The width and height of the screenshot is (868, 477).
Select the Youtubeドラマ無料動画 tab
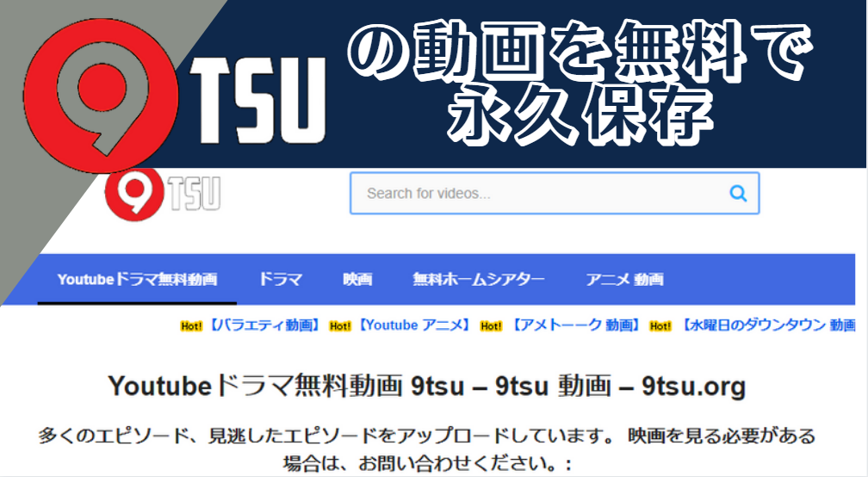pyautogui.click(x=137, y=280)
